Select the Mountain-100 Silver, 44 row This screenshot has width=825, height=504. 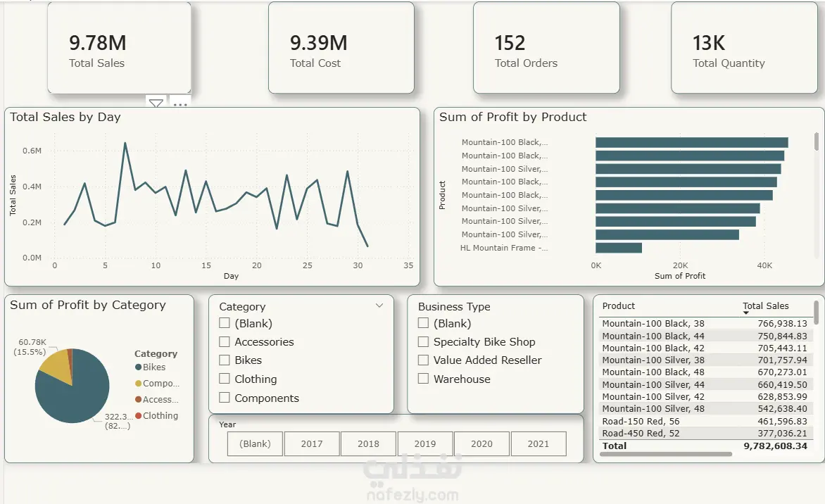click(x=705, y=384)
